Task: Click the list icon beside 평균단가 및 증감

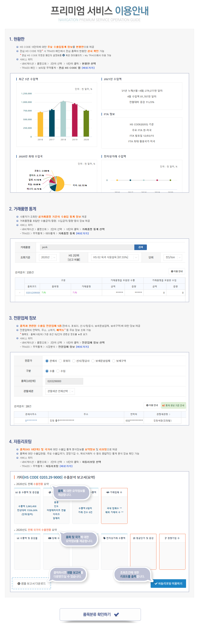Action: (134, 538)
